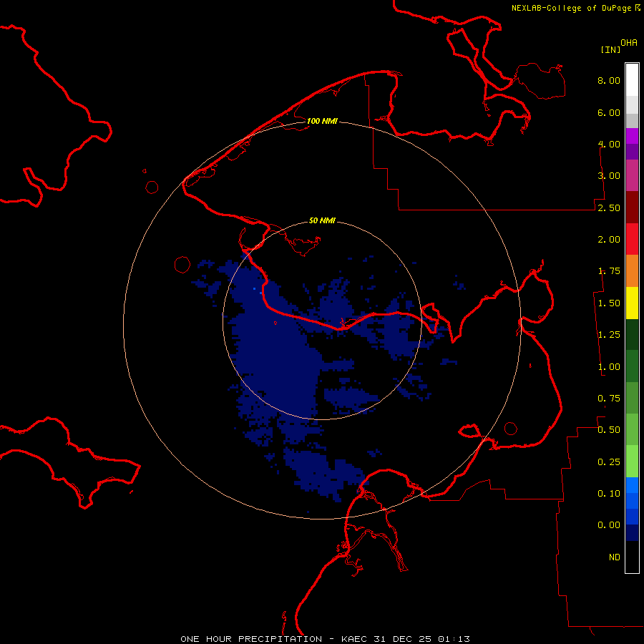Click the 1.25 legend value
Image resolution: width=644 pixels, height=644 pixels.
[609, 335]
